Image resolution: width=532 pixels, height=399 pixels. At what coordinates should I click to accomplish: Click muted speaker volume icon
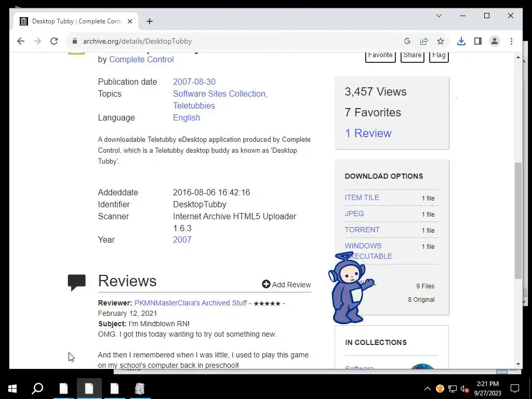[x=465, y=389]
